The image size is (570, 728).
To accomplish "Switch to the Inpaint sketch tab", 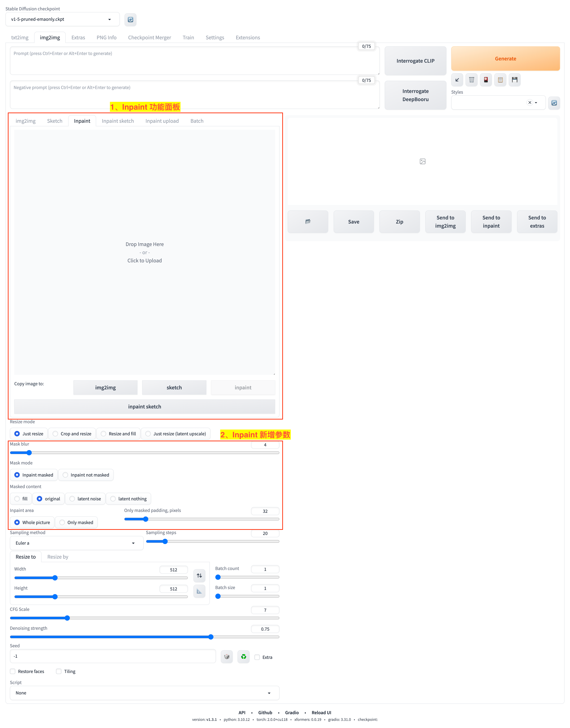I will (117, 121).
